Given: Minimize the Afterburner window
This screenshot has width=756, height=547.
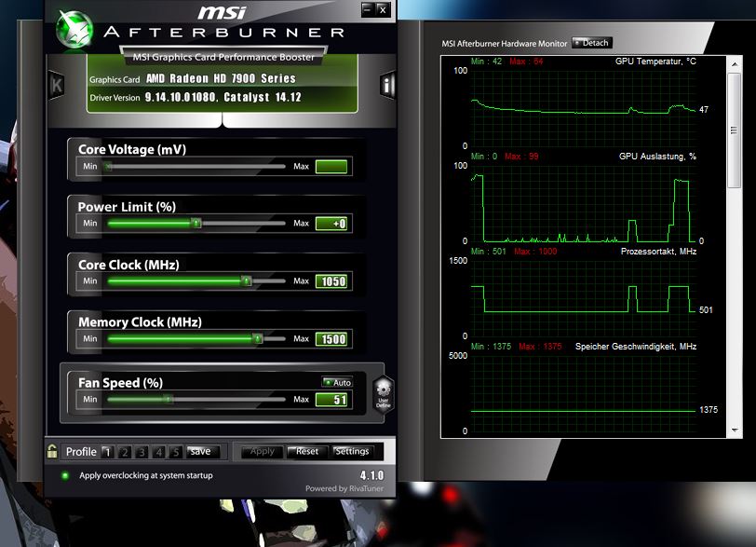Looking at the screenshot, I should (368, 9).
